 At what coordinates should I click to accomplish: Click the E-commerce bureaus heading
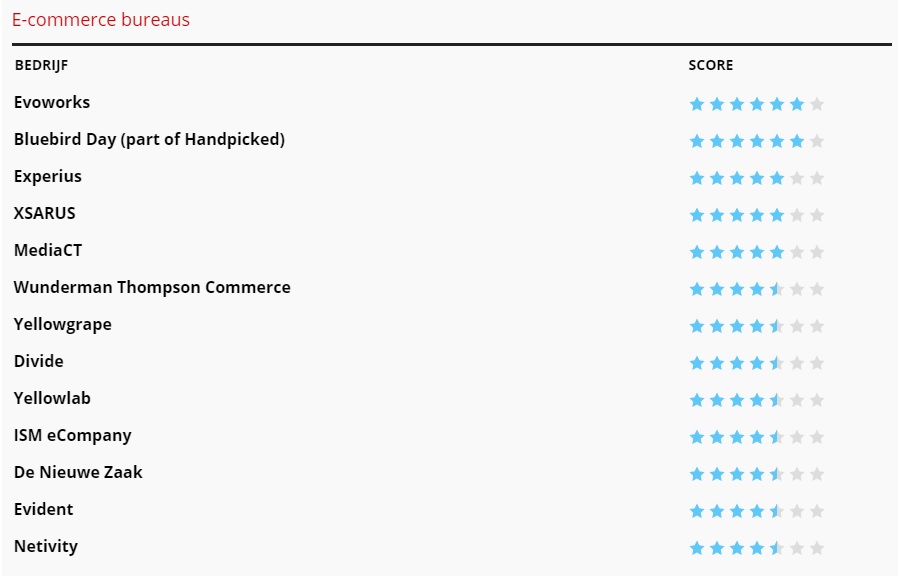(101, 19)
